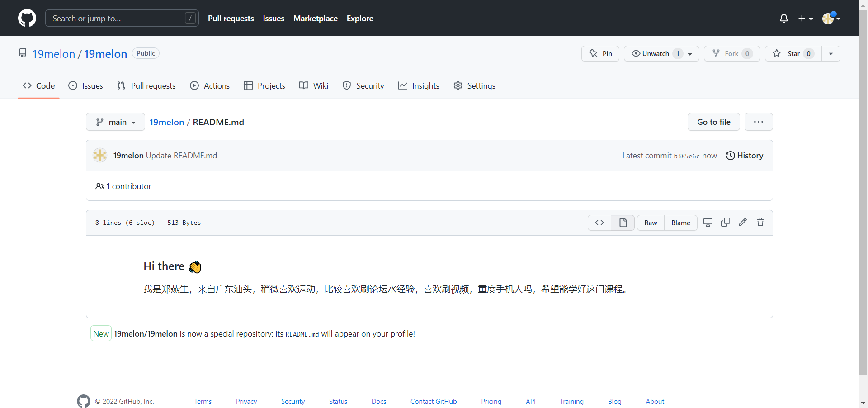Open Training footer link
This screenshot has width=868, height=408.
tap(572, 402)
